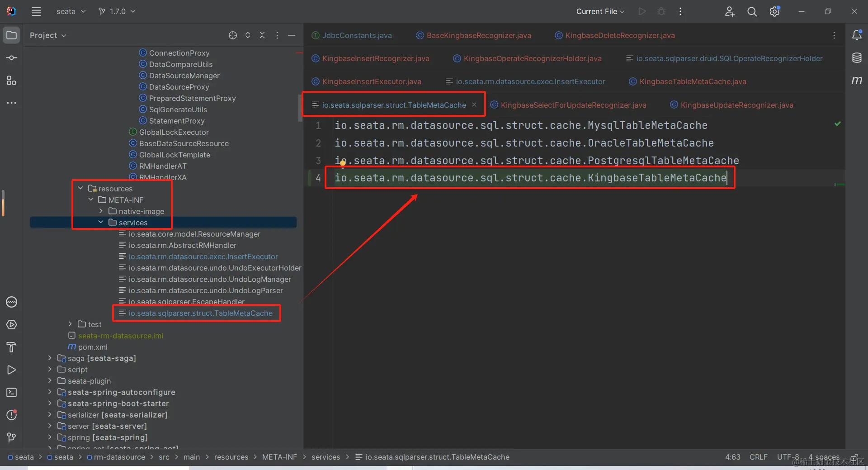Open the Commit tool window
This screenshot has width=868, height=470.
(x=12, y=58)
